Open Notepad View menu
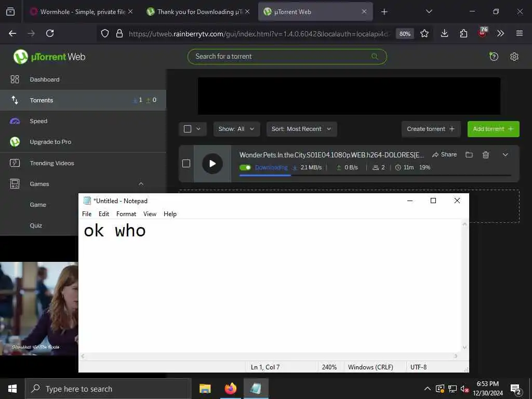Screen dimensions: 532x399 tap(150, 214)
